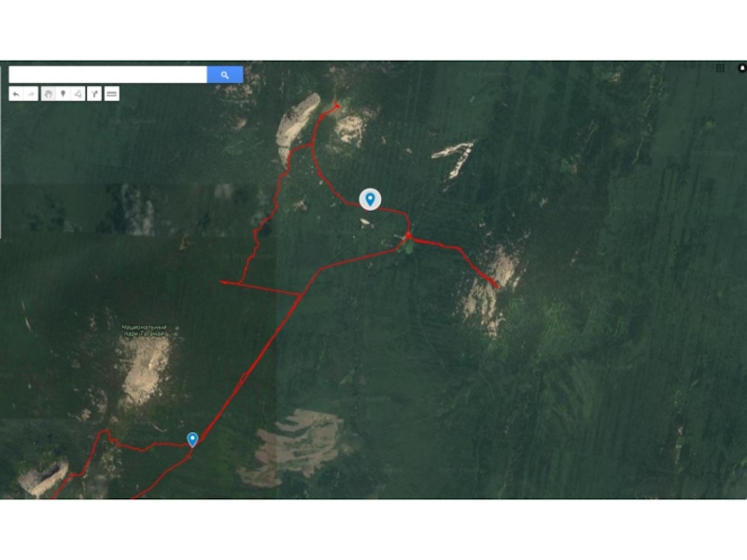Click inside the map search field
The image size is (747, 560).
tap(108, 75)
